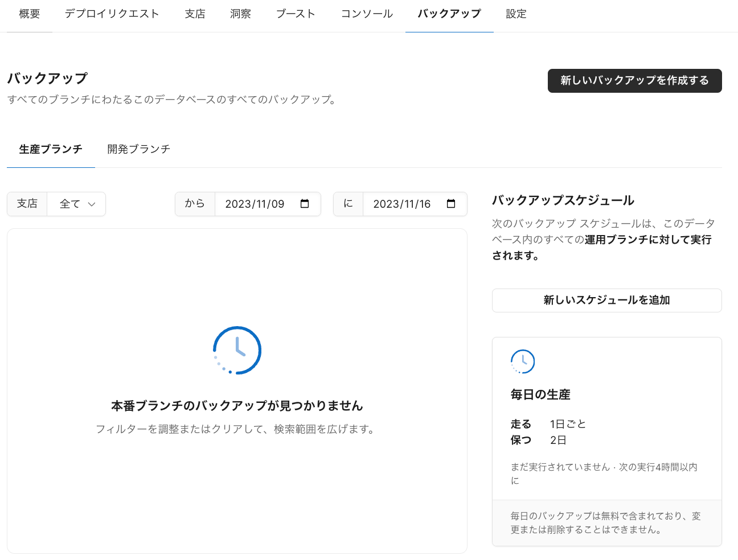Image resolution: width=738 pixels, height=560 pixels.
Task: Click the subtitle すべてのブランチにわたる…
Action: coord(173,100)
